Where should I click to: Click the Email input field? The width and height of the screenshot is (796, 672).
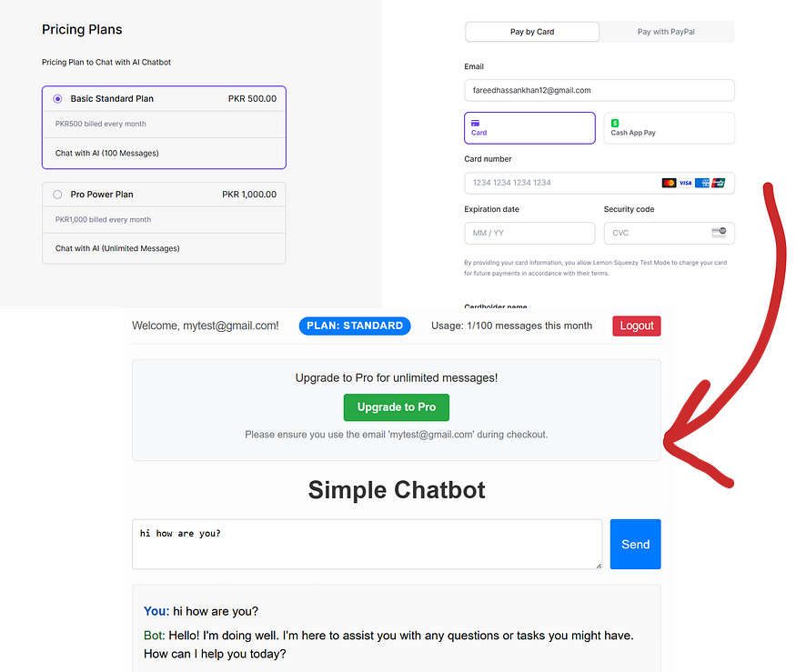pos(599,90)
